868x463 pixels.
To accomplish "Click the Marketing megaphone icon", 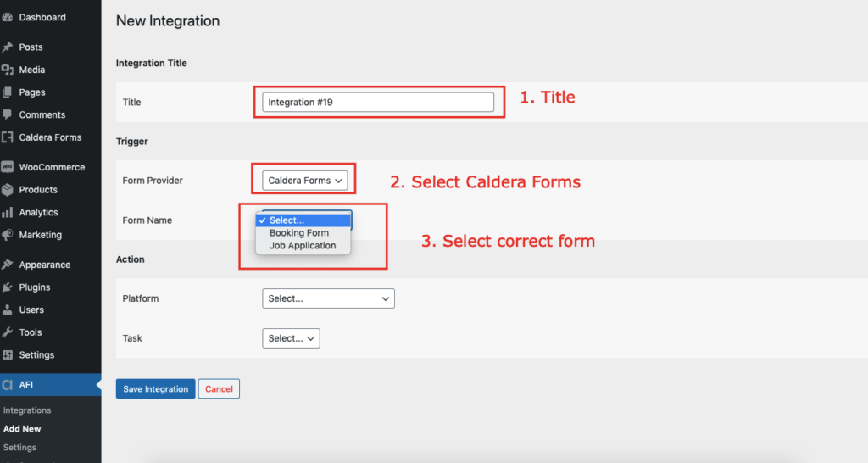I will (7, 235).
